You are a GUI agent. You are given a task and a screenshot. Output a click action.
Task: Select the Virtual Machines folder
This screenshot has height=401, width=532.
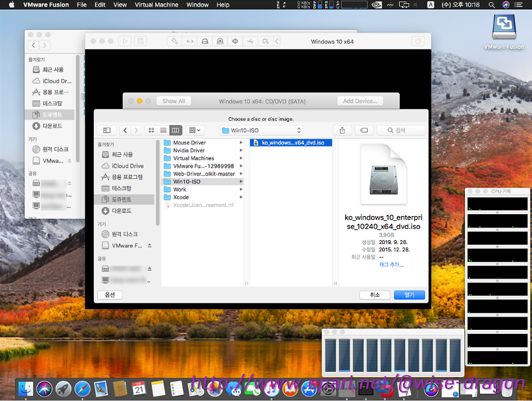coord(203,158)
